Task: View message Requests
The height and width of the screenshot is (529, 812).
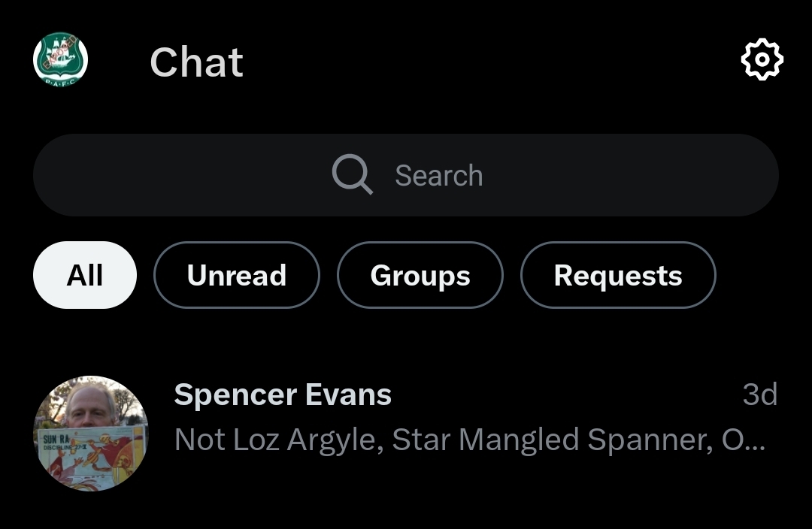Action: [x=617, y=275]
